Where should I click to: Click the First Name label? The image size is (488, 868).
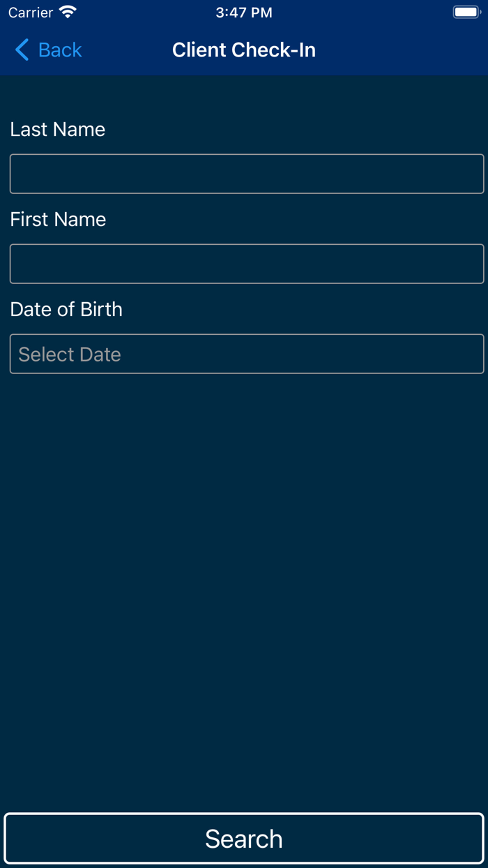58,219
